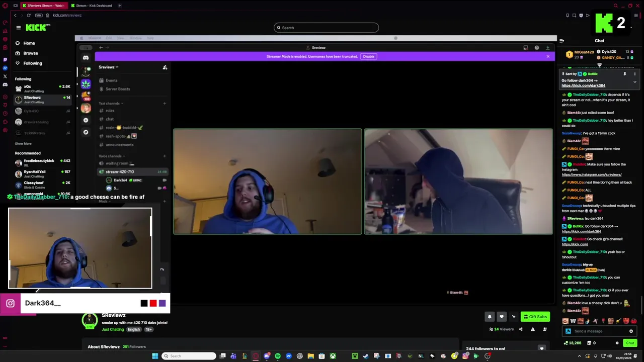Image resolution: width=644 pixels, height=362 pixels.
Task: Share the stream via share icon
Action: coord(521,329)
